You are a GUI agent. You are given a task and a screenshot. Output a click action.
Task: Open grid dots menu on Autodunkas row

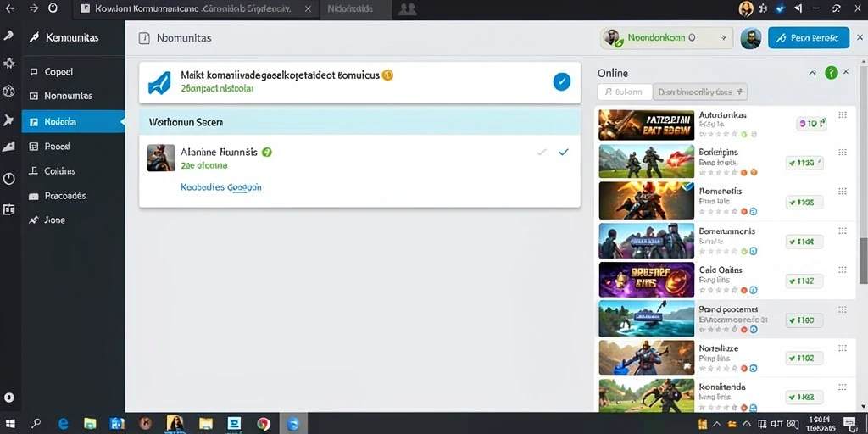843,115
